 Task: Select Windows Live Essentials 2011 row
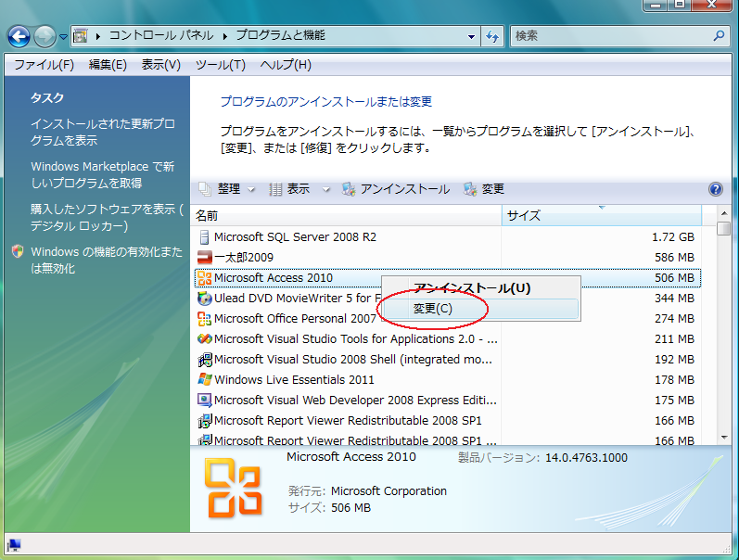coord(447,380)
